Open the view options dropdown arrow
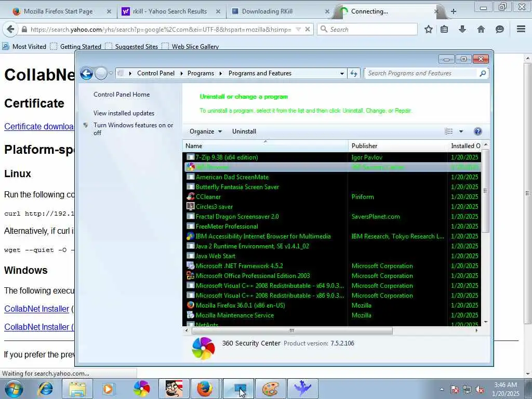532x399 pixels. coord(461,131)
